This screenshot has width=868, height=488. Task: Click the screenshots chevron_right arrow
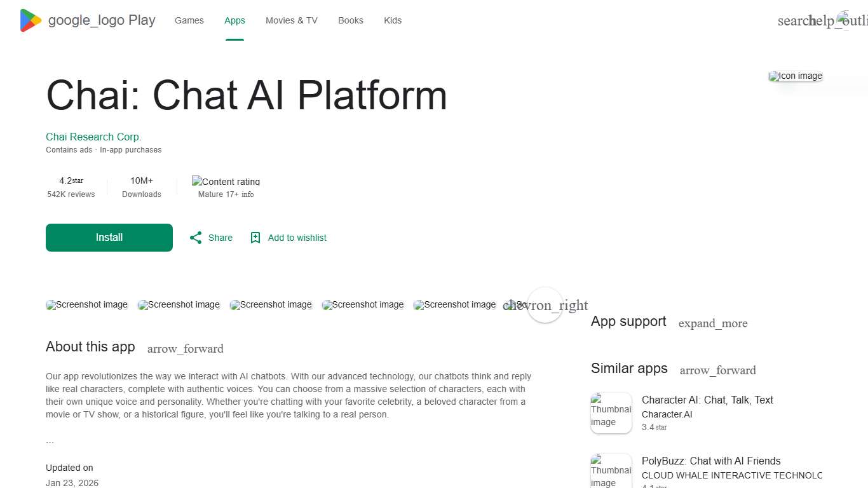(x=545, y=306)
